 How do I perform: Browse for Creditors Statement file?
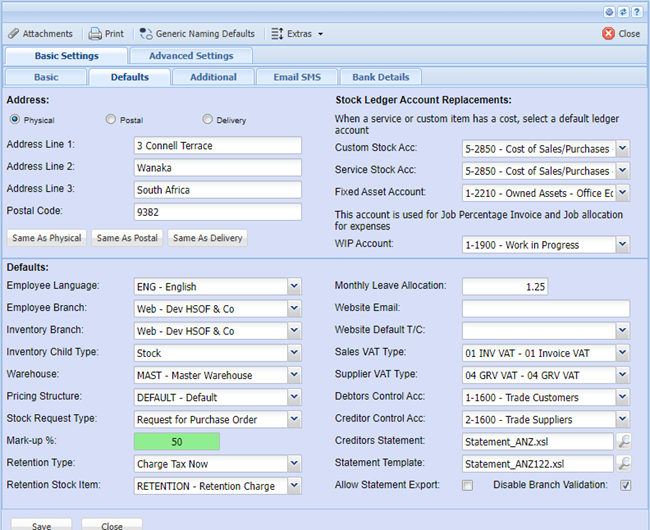tap(624, 441)
